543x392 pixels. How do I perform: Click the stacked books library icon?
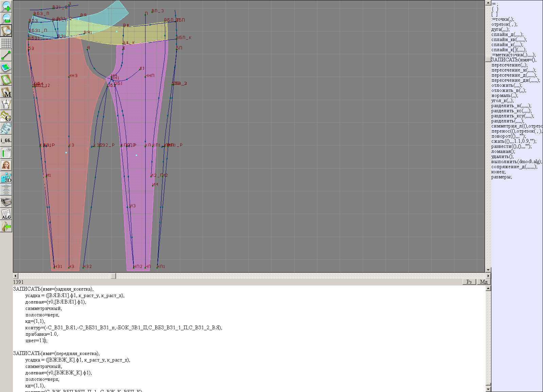(x=6, y=202)
